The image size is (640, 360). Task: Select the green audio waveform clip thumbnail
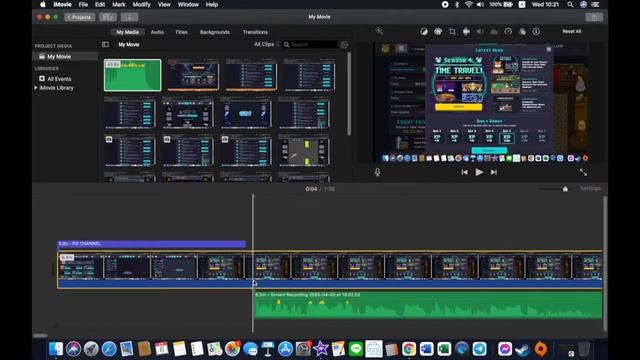[133, 75]
